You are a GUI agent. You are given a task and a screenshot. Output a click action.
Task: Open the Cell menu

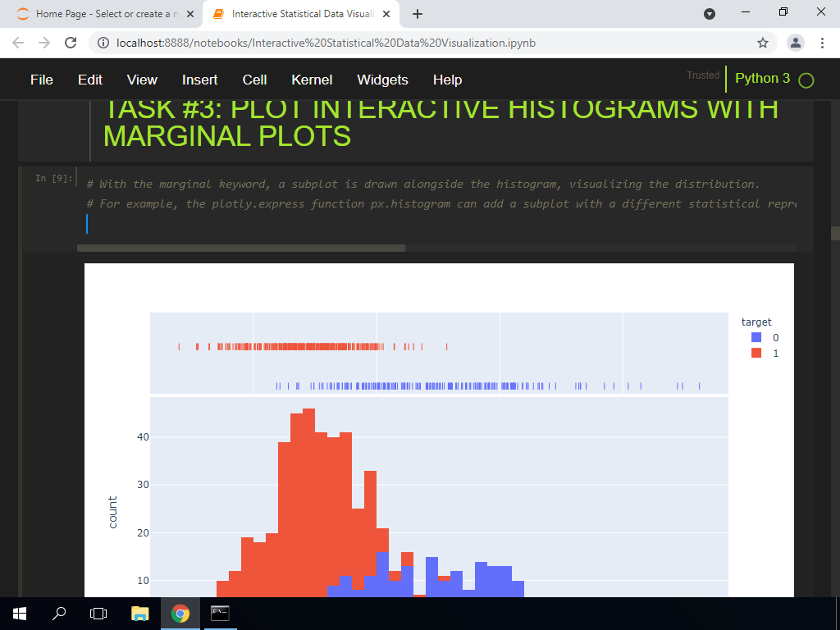click(254, 80)
